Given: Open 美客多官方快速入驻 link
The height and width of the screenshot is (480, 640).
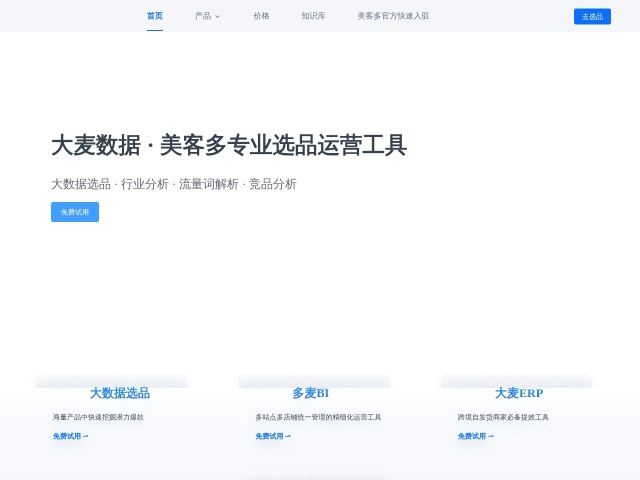Looking at the screenshot, I should point(393,16).
